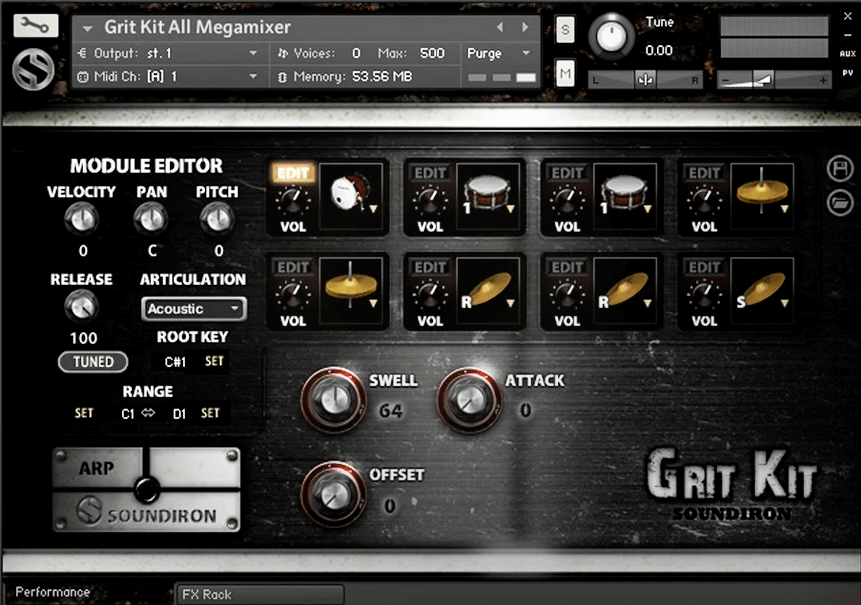861x605 pixels.
Task: Toggle the Mute M button
Action: [x=565, y=73]
